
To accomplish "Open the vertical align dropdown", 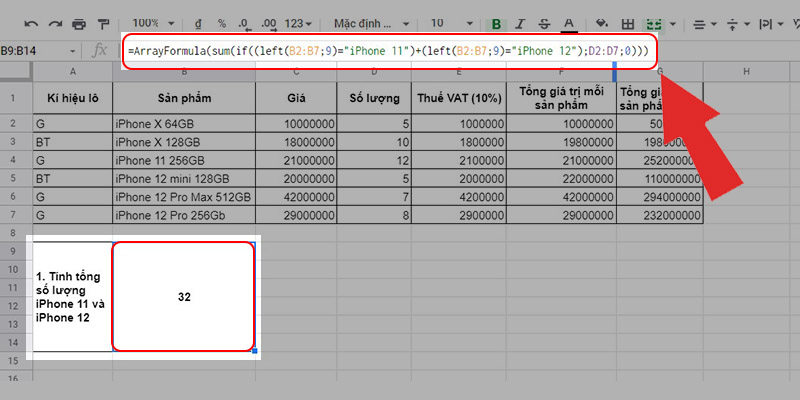I will coord(738,24).
